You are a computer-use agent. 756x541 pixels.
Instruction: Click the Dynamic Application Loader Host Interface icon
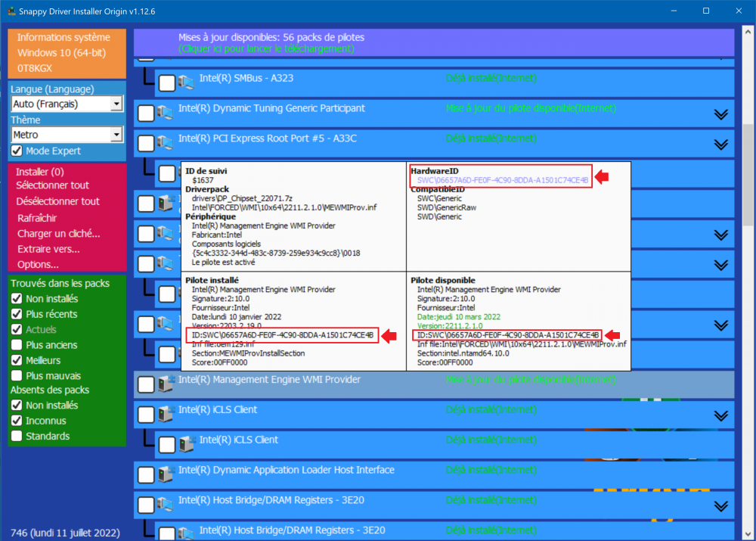coord(166,474)
